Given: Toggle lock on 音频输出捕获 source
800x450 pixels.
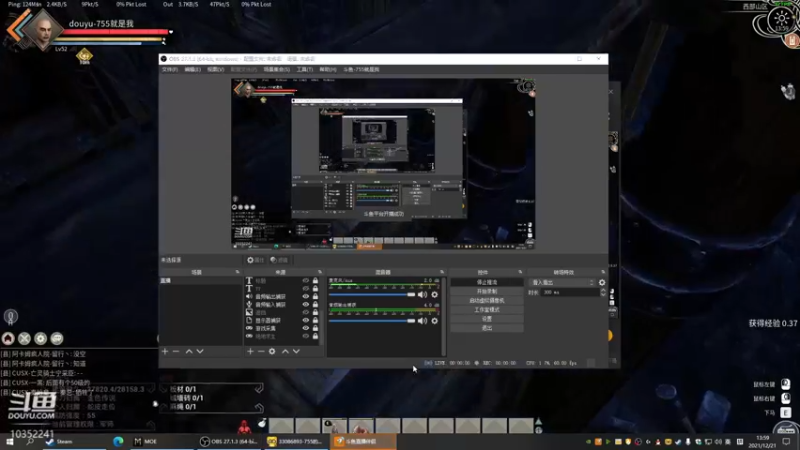Looking at the screenshot, I should pos(315,296).
